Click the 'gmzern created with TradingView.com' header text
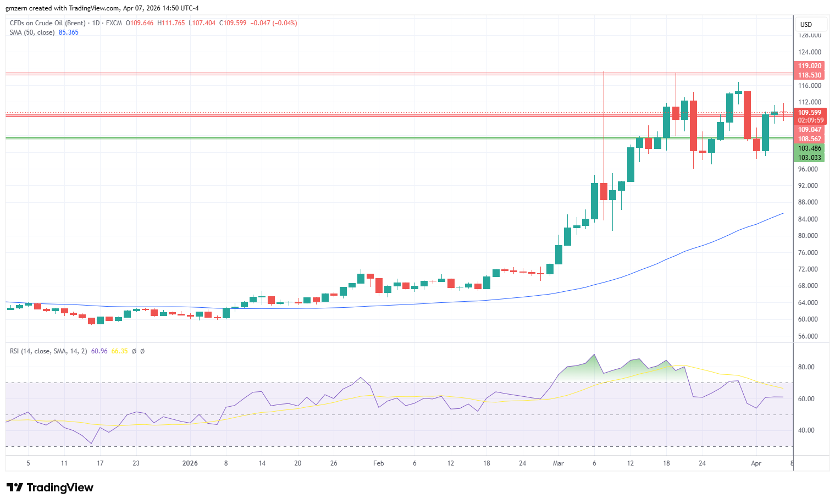 [63, 8]
